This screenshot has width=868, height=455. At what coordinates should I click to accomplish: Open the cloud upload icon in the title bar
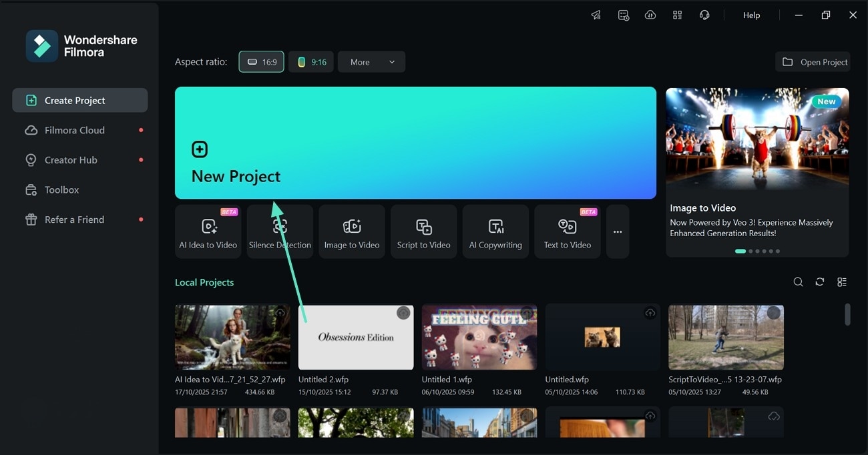650,15
